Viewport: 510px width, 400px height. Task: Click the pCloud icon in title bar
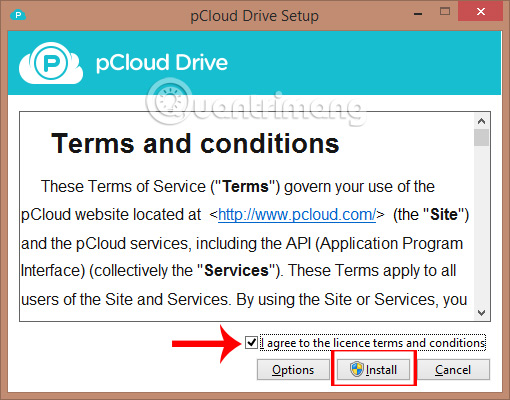18,15
